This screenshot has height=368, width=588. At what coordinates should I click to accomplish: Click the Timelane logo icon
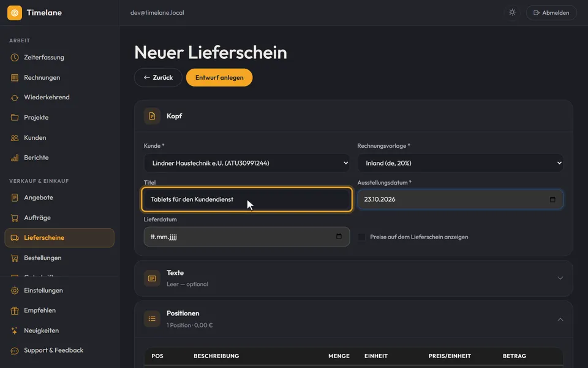tap(15, 13)
